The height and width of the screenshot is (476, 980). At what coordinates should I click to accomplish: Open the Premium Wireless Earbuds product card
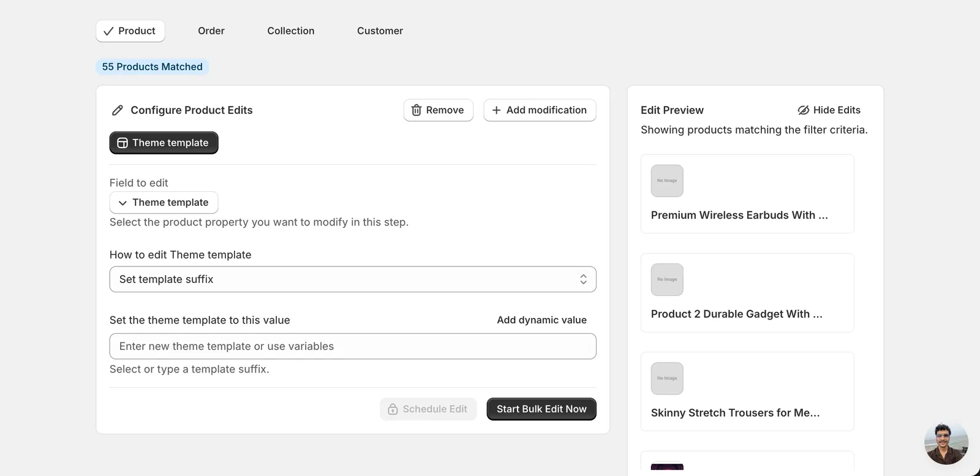click(747, 194)
